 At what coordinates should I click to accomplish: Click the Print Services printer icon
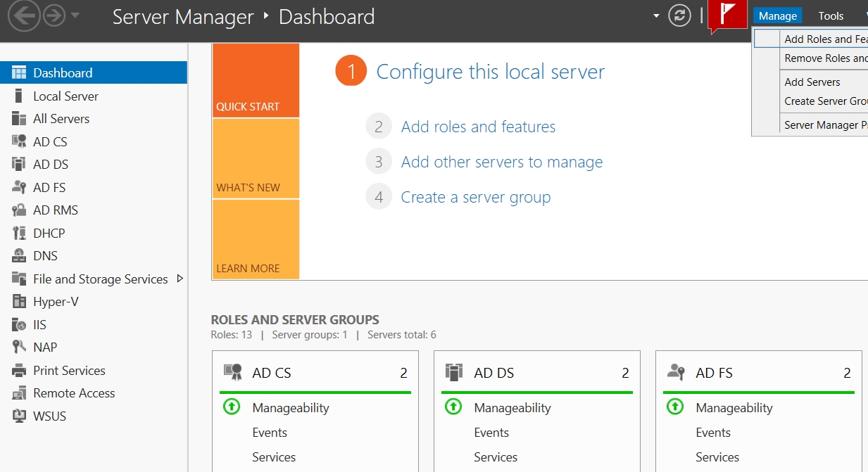tap(19, 370)
